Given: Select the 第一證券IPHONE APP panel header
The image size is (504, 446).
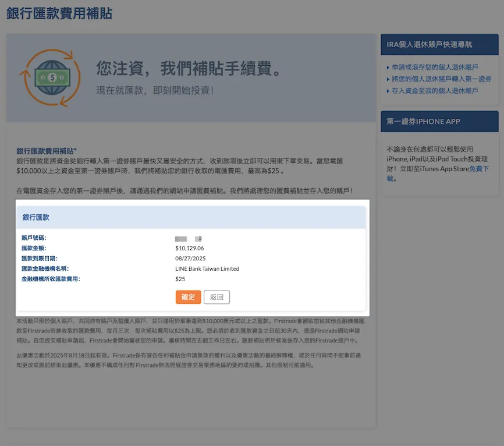Looking at the screenshot, I should pos(439,122).
